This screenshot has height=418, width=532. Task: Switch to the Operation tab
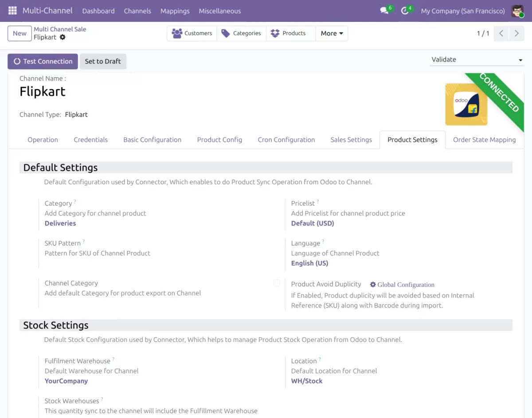coord(43,140)
